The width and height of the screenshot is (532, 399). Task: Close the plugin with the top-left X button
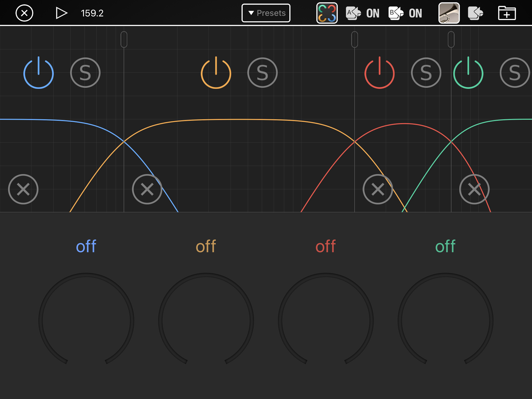tap(24, 13)
